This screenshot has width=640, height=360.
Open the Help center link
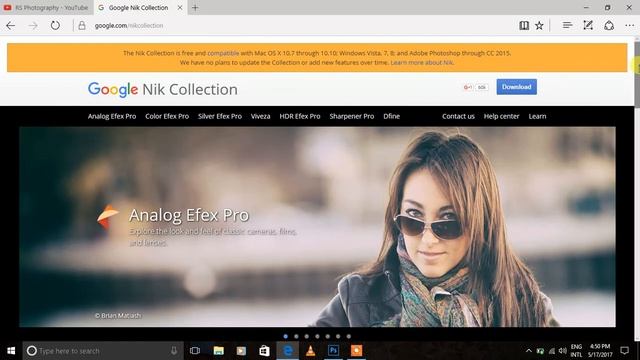(x=501, y=116)
